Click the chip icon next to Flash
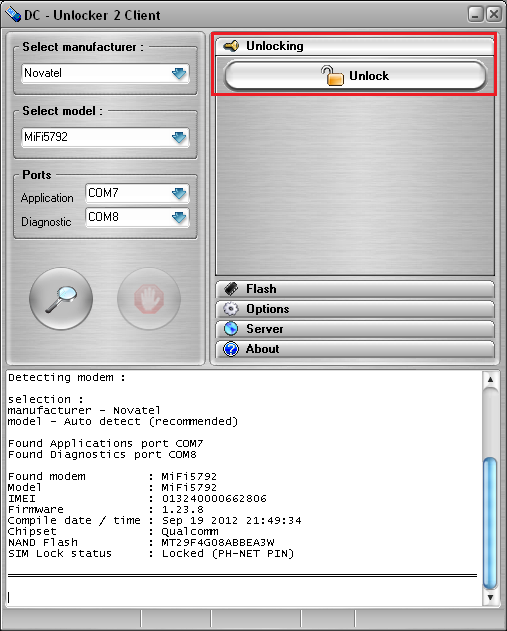The height and width of the screenshot is (631, 507). click(231, 289)
